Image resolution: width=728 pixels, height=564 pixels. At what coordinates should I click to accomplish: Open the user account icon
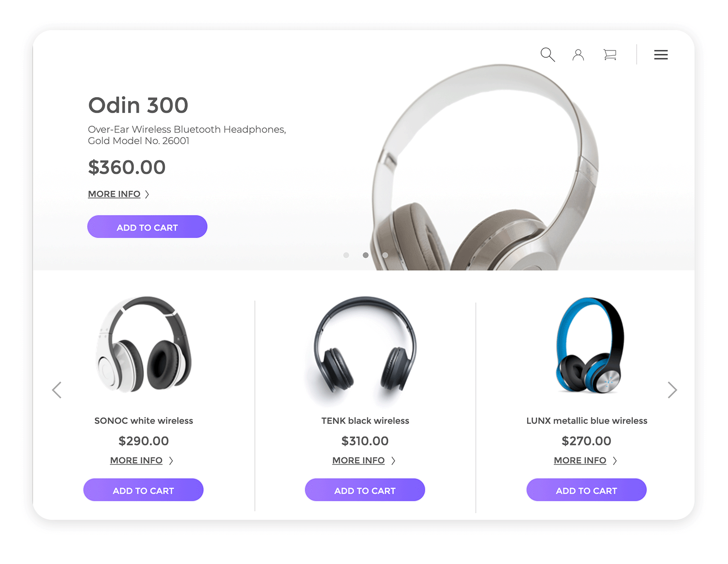[578, 55]
